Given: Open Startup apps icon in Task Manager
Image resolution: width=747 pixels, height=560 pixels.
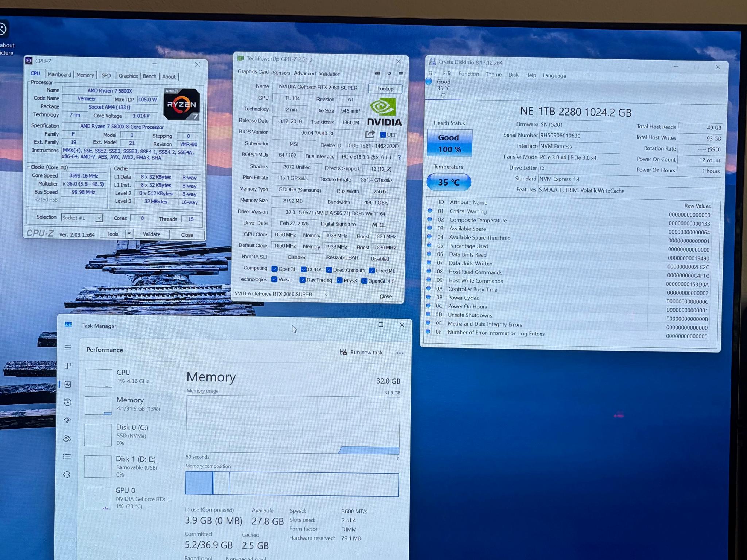Looking at the screenshot, I should (x=67, y=420).
